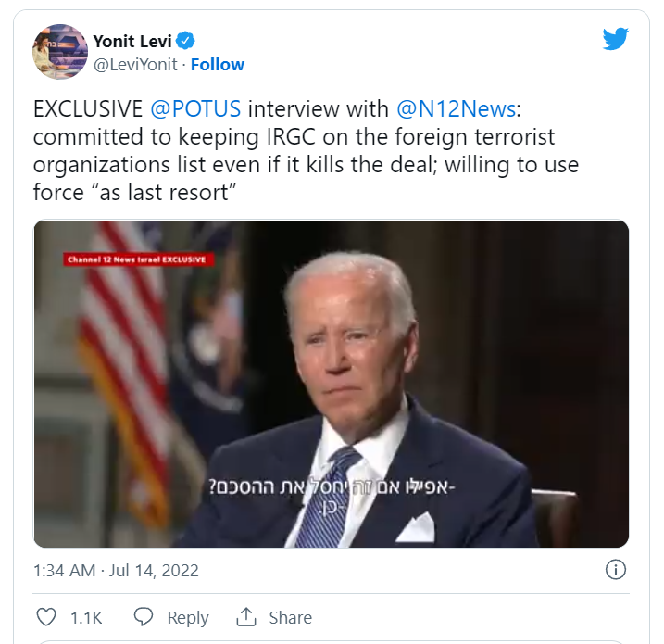
Task: Play the Biden interview video
Action: click(332, 384)
